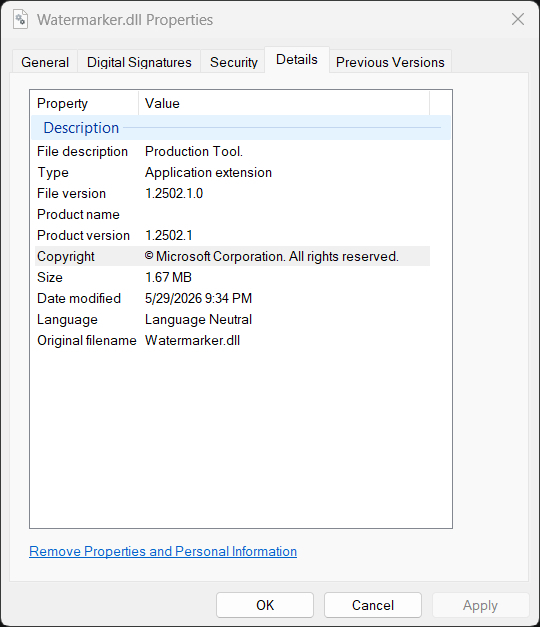
Task: Click the DLL file icon in title bar
Action: point(20,19)
